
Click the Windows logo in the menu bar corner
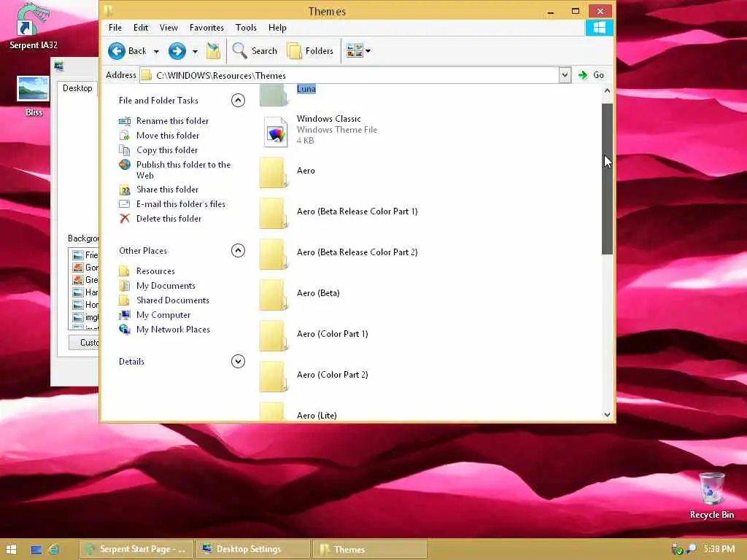point(599,28)
